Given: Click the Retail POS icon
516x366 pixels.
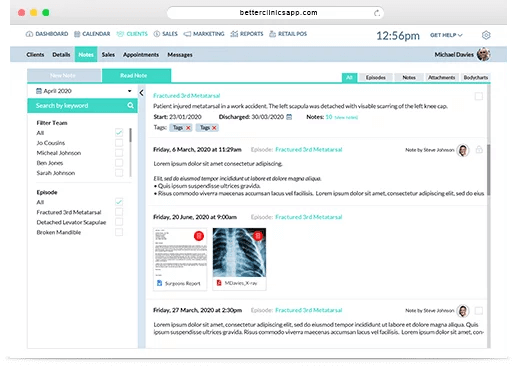Looking at the screenshot, I should [x=273, y=34].
